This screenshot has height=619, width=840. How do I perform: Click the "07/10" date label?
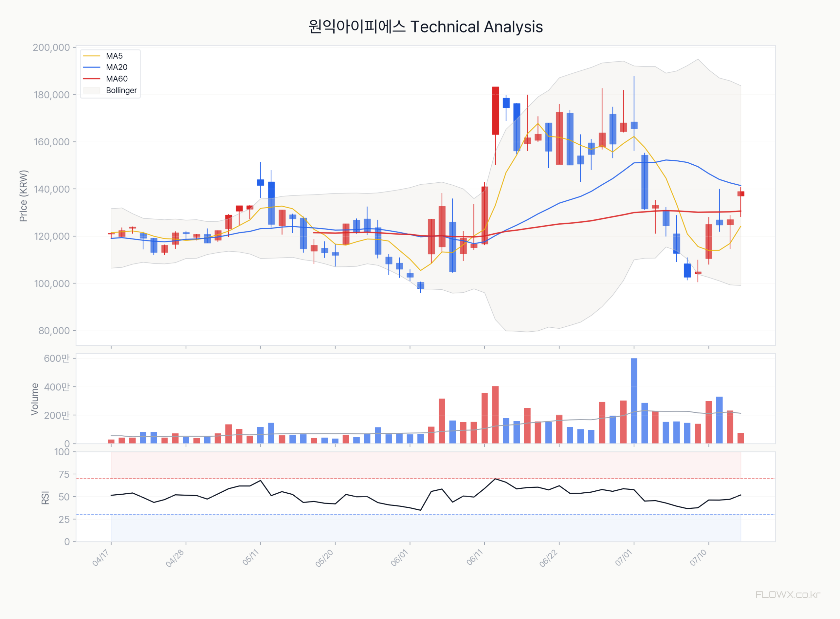click(x=699, y=558)
